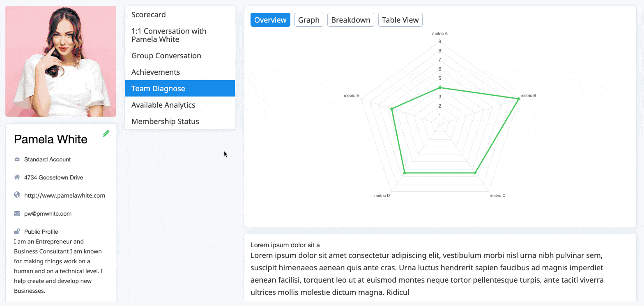Show the Table View tab
The height and width of the screenshot is (306, 644).
click(400, 20)
